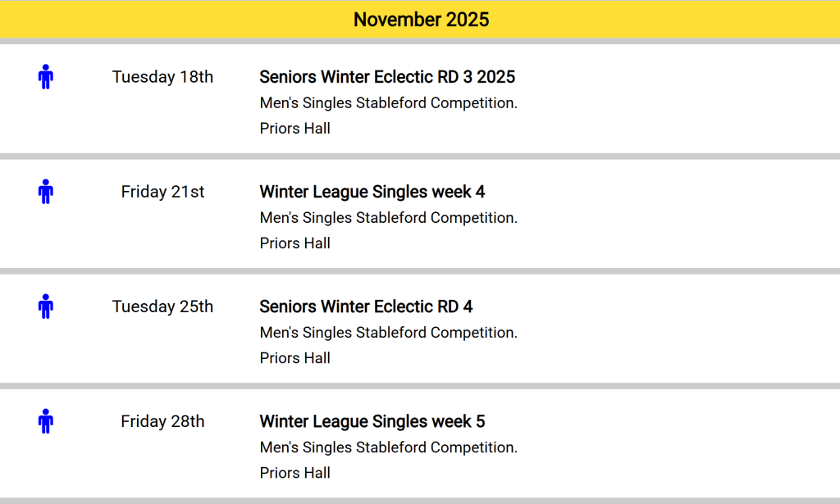This screenshot has height=504, width=840.
Task: Click the men's icon beside Friday 21st
Action: pos(46,192)
